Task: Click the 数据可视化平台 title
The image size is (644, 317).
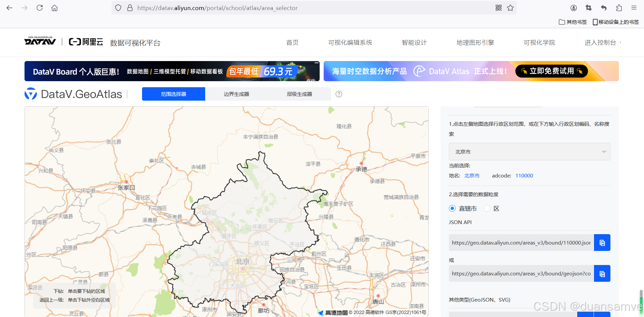Action: [x=135, y=43]
